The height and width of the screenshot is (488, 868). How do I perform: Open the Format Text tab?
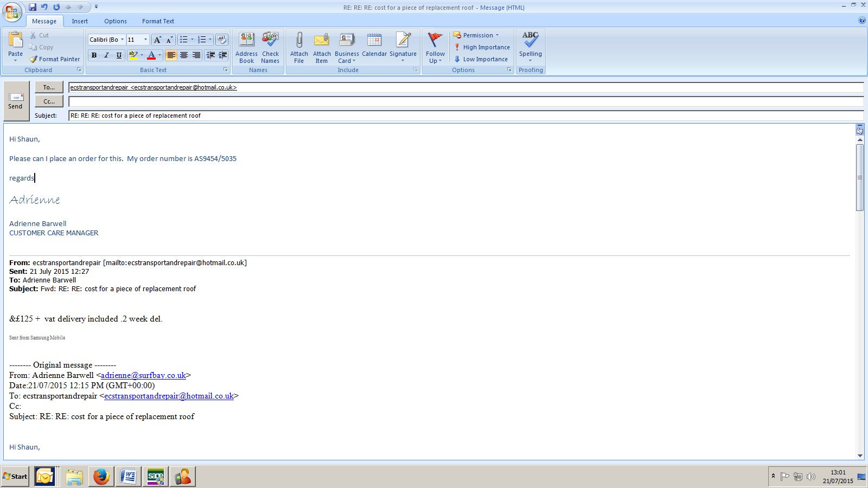(x=158, y=21)
